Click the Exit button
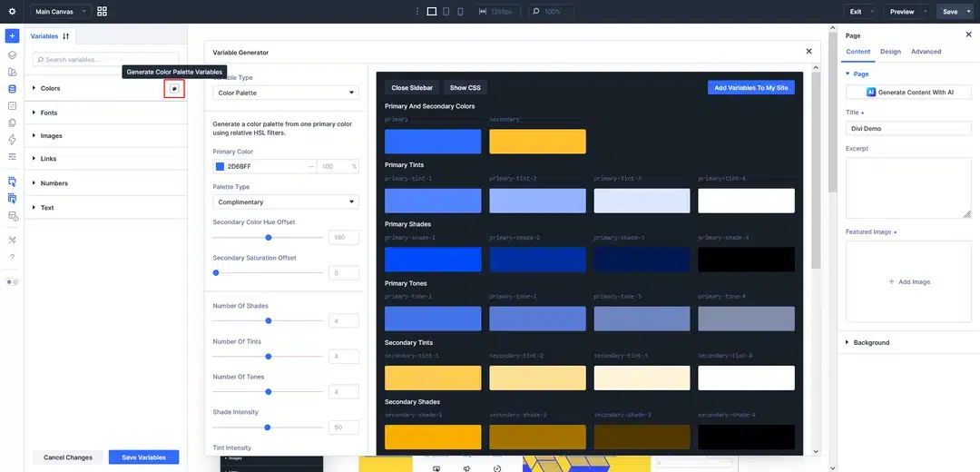Image resolution: width=980 pixels, height=472 pixels. [855, 11]
